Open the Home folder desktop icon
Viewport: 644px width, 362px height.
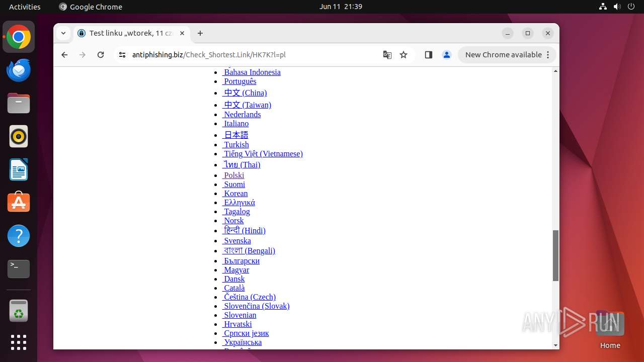point(610,330)
